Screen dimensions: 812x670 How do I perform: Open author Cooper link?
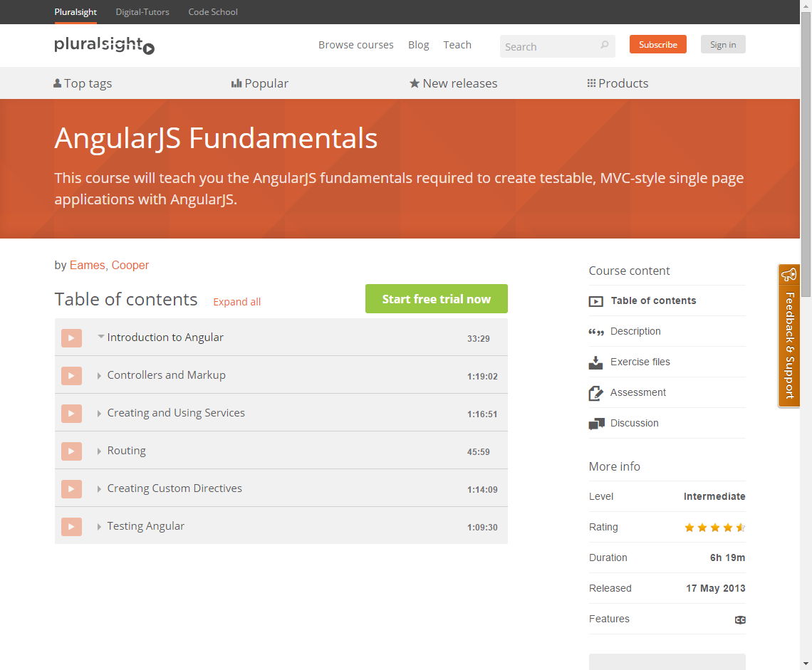[130, 265]
